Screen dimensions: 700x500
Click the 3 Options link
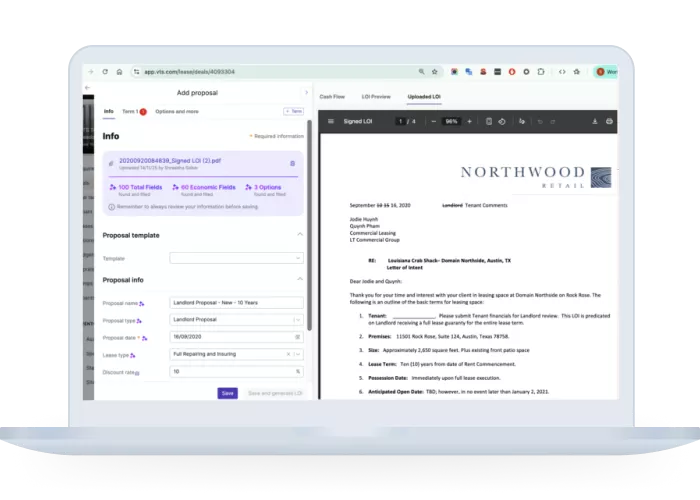click(x=267, y=188)
